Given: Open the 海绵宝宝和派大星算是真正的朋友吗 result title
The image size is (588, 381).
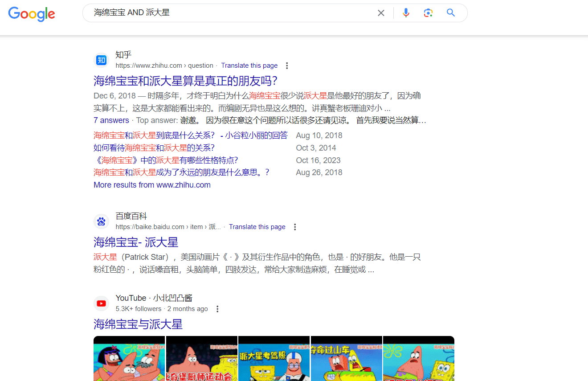Looking at the screenshot, I should click(185, 81).
